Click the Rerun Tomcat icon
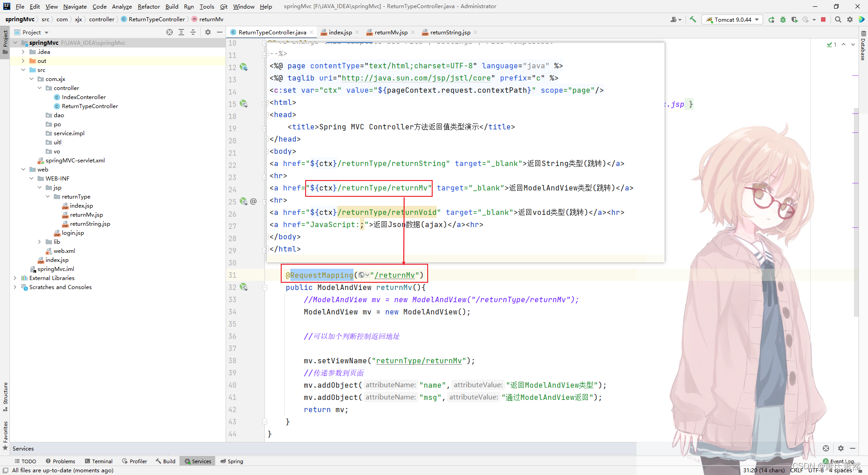This screenshot has width=868, height=475. click(771, 19)
